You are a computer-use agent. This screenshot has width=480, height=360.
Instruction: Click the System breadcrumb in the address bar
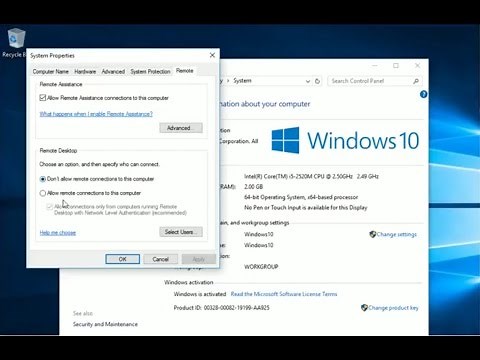click(242, 81)
